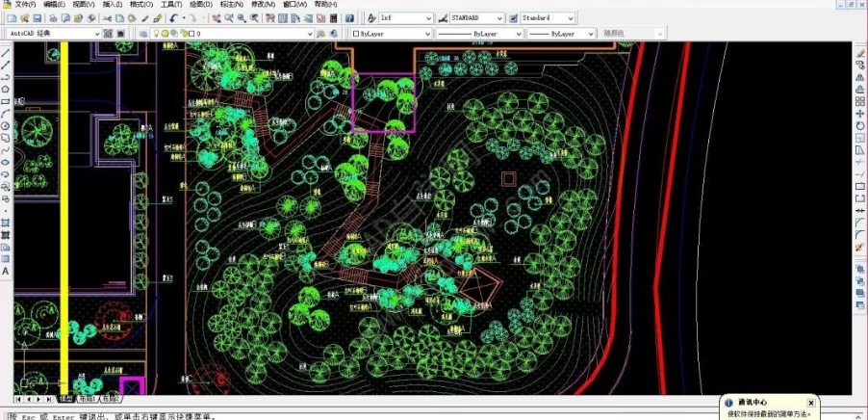
Task: Open the 绘图(D) menu
Action: (x=201, y=5)
